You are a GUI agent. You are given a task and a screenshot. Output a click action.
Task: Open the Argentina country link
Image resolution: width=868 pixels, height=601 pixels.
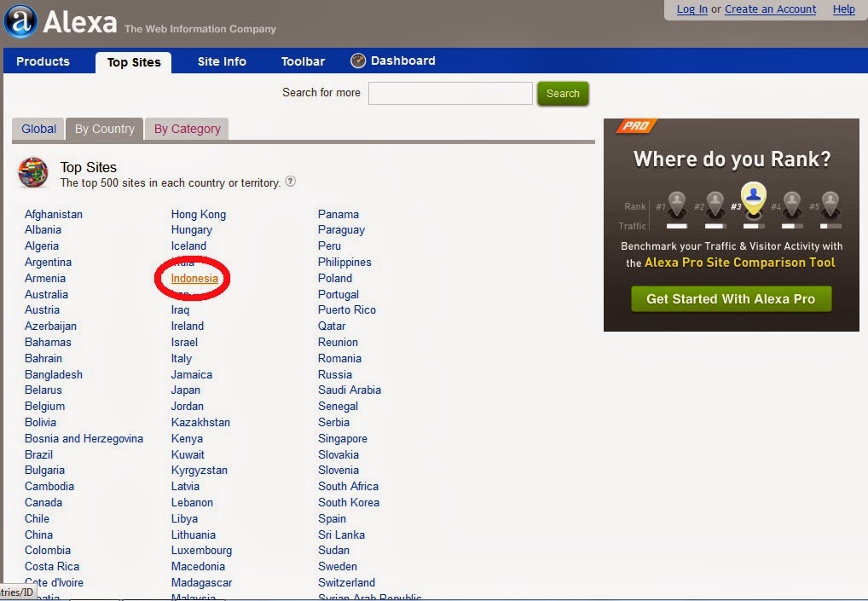click(48, 262)
